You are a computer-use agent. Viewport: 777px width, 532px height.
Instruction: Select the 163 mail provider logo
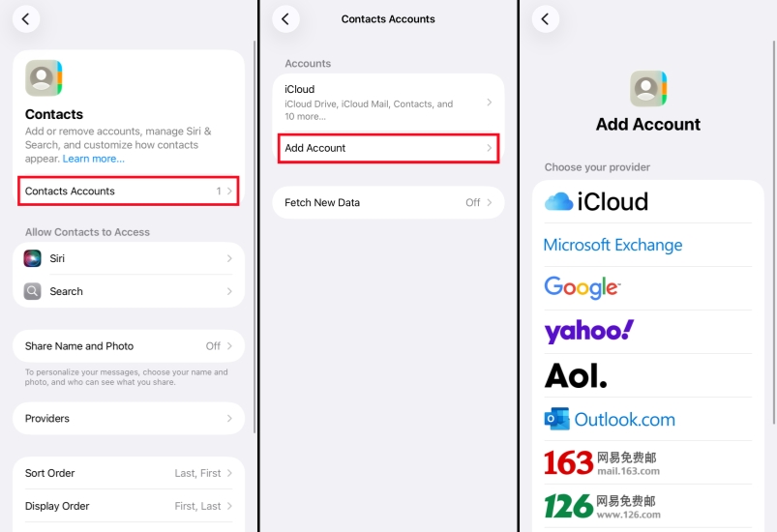[x=568, y=462]
